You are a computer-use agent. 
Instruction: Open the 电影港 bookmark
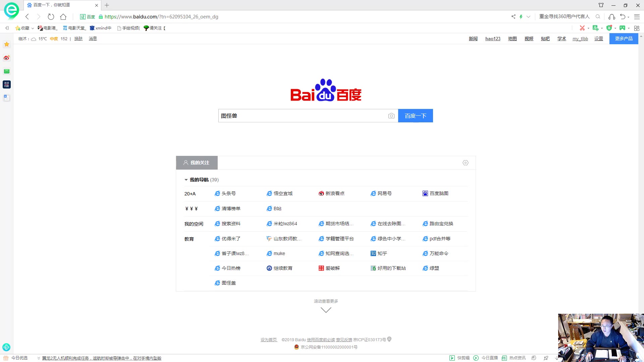48,28
